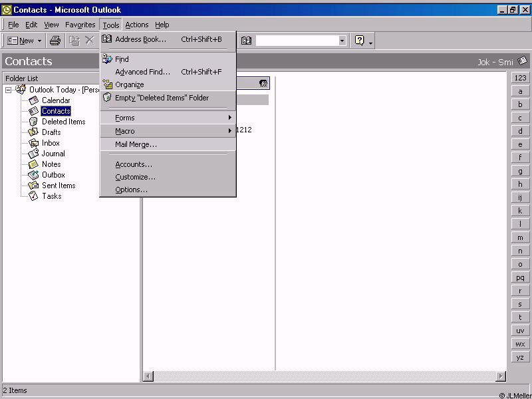Close the open Tools menu

click(x=111, y=25)
